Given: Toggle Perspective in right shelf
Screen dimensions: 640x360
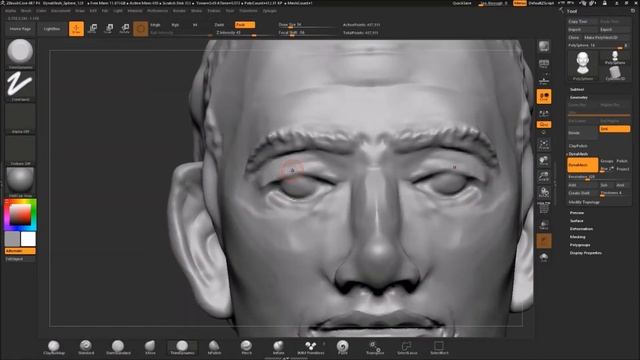Looking at the screenshot, I should [x=544, y=64].
